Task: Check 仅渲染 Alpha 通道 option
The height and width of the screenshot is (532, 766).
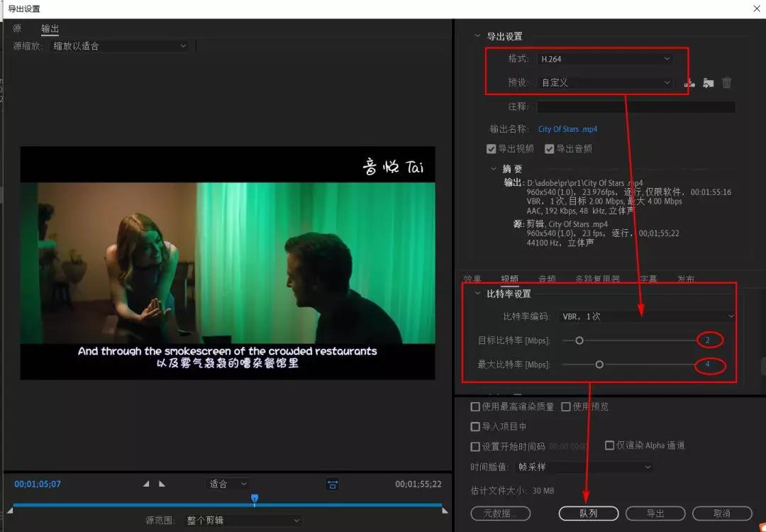Action: pos(609,445)
